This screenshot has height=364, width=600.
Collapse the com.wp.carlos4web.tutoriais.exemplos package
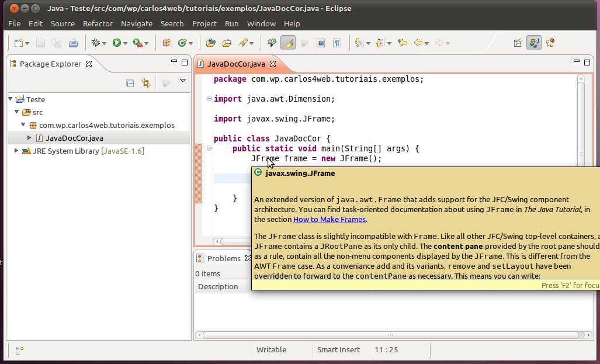(x=23, y=124)
